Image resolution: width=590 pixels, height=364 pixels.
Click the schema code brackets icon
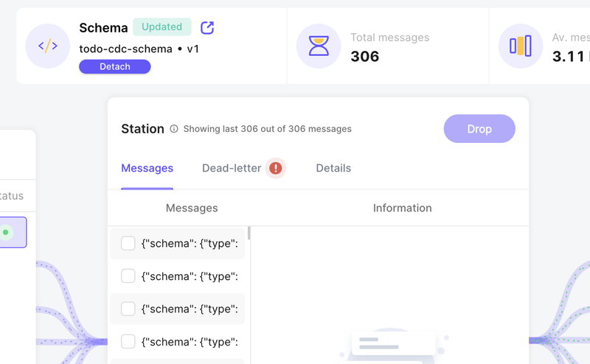(x=48, y=46)
